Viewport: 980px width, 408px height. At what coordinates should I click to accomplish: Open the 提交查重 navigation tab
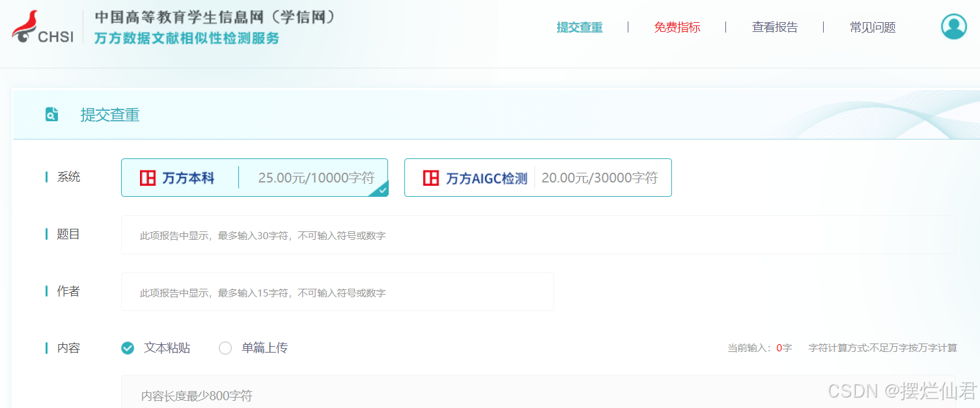pyautogui.click(x=580, y=27)
